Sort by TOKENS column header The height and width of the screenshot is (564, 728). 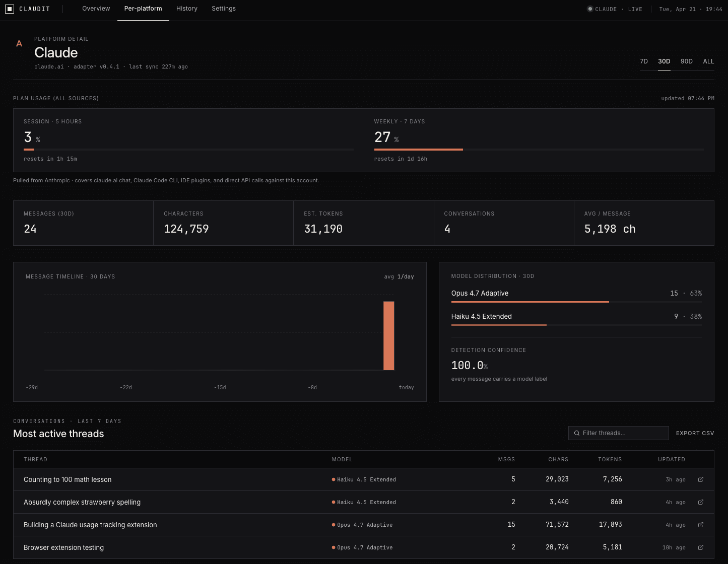point(610,459)
